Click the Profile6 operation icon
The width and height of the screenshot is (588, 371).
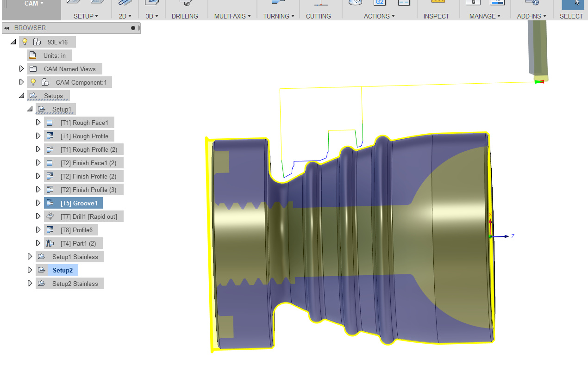point(50,230)
